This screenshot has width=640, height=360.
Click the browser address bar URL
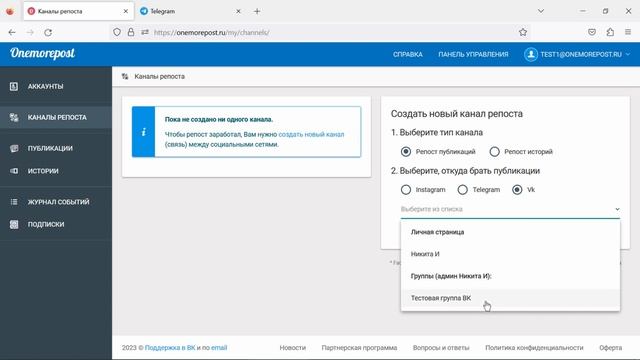point(211,32)
